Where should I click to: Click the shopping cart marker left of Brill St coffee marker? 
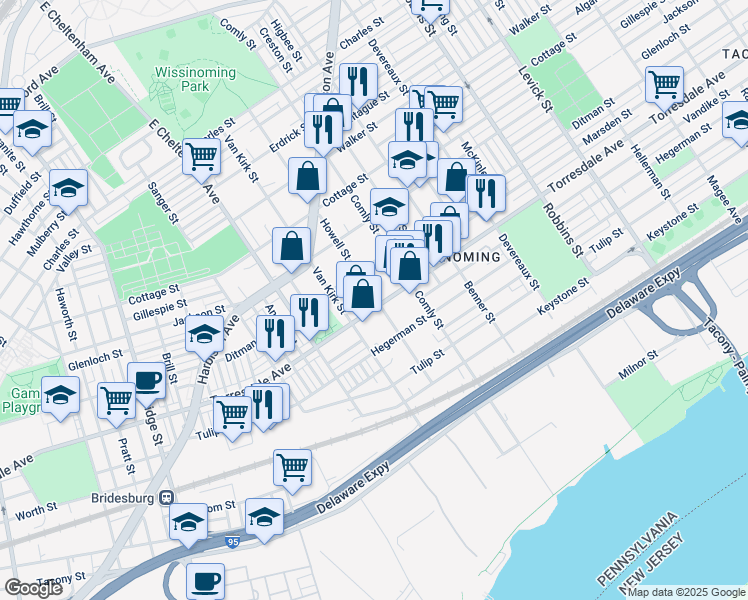(116, 402)
